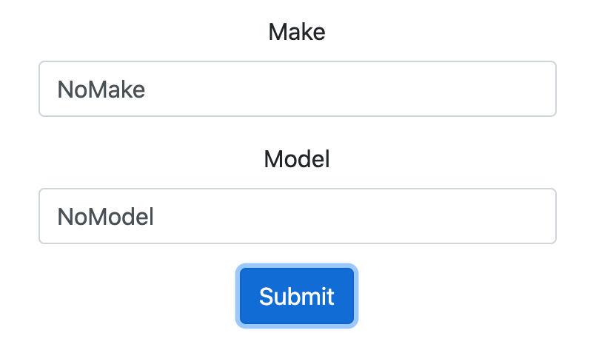This screenshot has width=613, height=364.
Task: Activate the field under the Make label
Action: tap(298, 89)
